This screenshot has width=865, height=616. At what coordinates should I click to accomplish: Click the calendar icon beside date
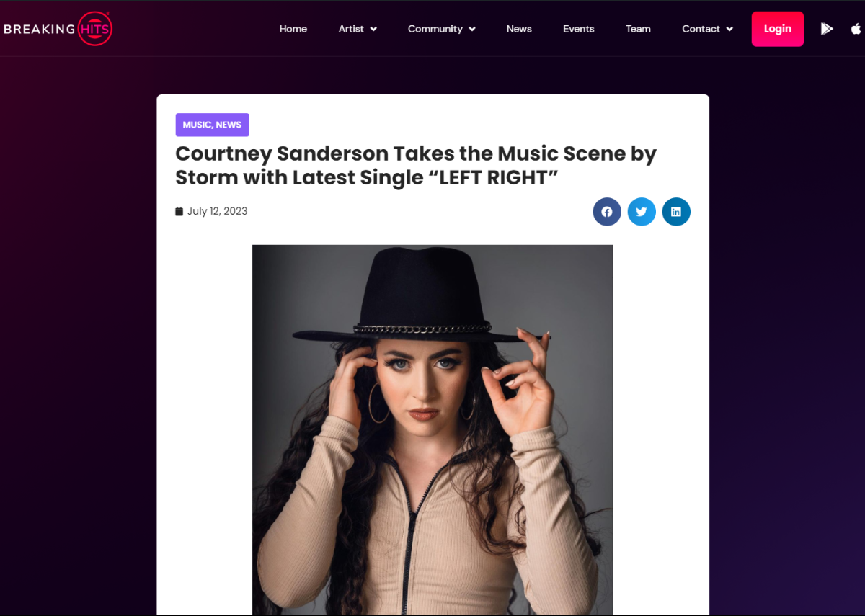(x=179, y=211)
